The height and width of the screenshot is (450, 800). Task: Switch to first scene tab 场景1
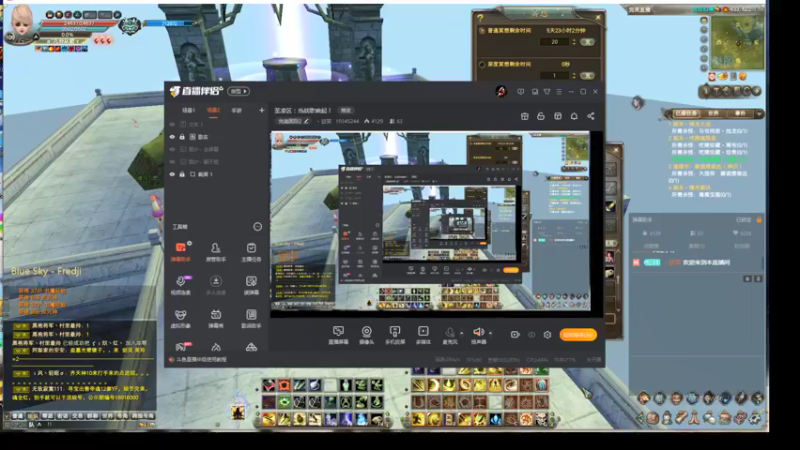(189, 110)
